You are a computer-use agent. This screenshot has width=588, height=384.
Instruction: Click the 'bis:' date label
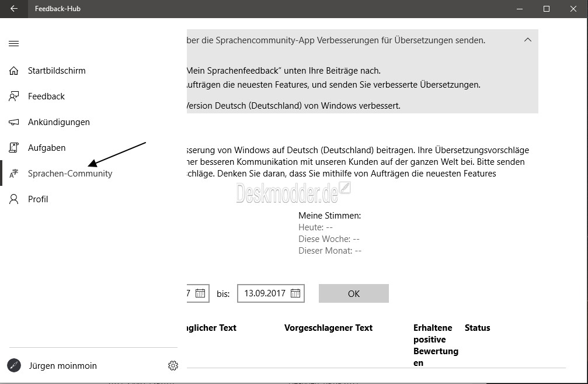click(x=223, y=293)
